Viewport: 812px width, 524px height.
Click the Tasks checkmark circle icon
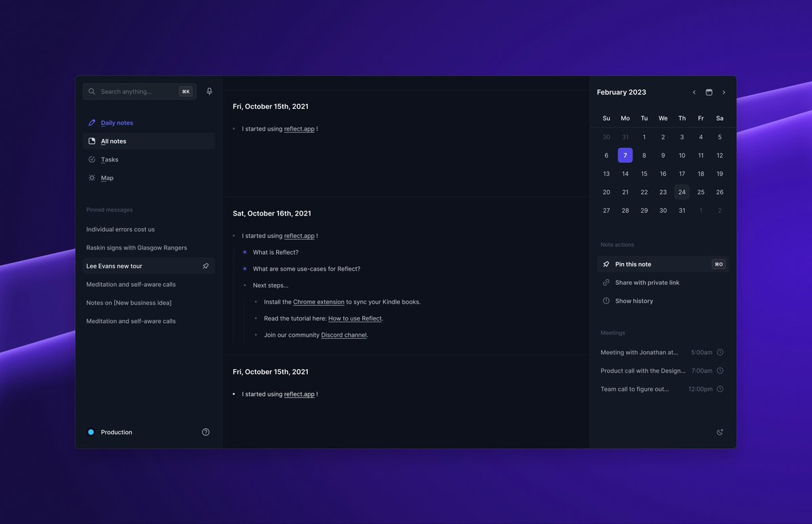(x=92, y=160)
